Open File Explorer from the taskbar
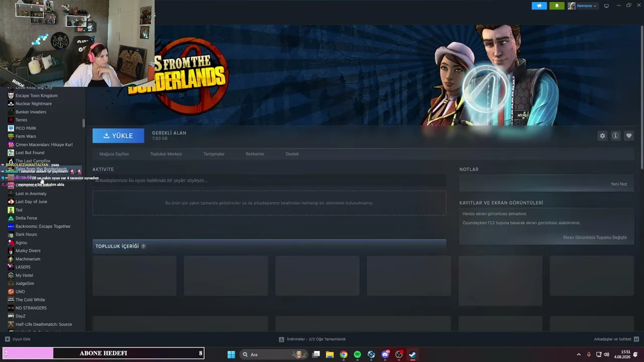644x362 pixels. [330, 354]
